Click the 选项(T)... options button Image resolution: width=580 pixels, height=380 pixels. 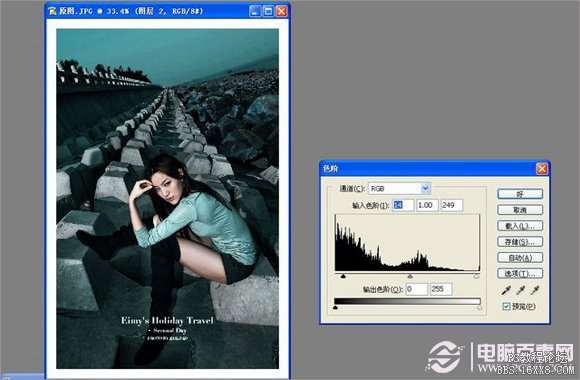[x=520, y=274]
